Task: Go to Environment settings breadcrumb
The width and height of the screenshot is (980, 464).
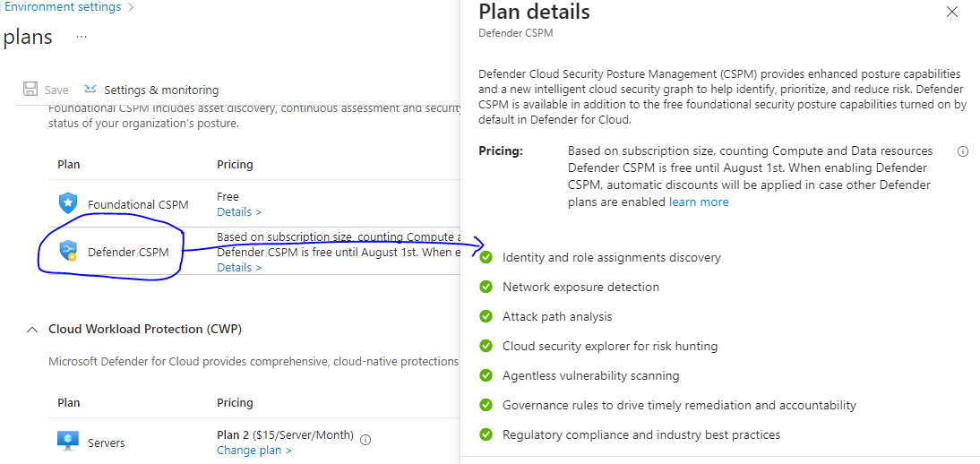Action: [63, 7]
